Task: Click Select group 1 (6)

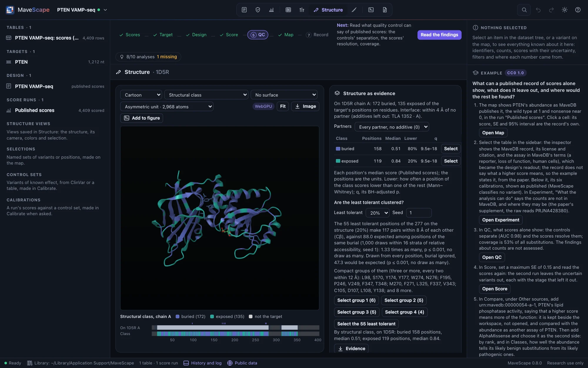Action: pos(356,300)
